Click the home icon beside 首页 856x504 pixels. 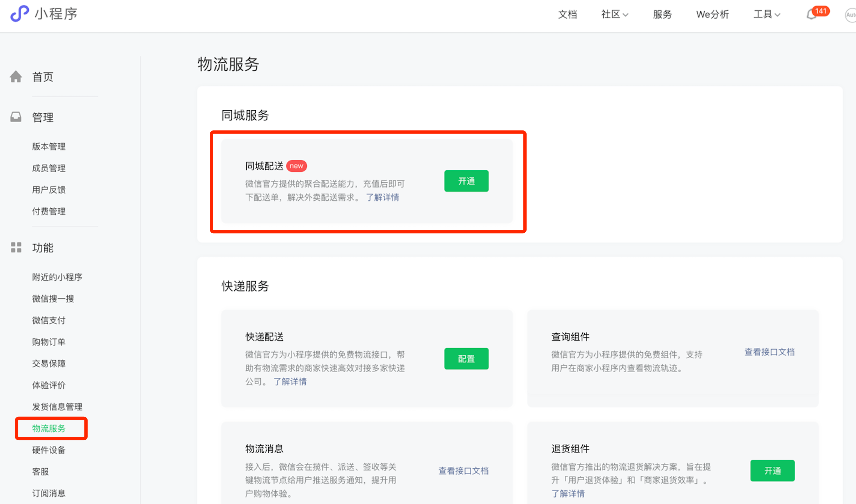point(16,77)
